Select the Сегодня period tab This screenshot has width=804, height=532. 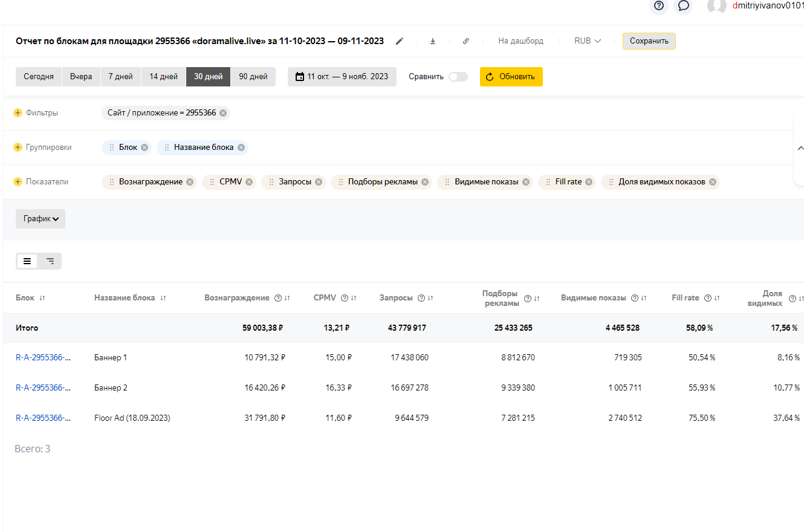(x=39, y=77)
